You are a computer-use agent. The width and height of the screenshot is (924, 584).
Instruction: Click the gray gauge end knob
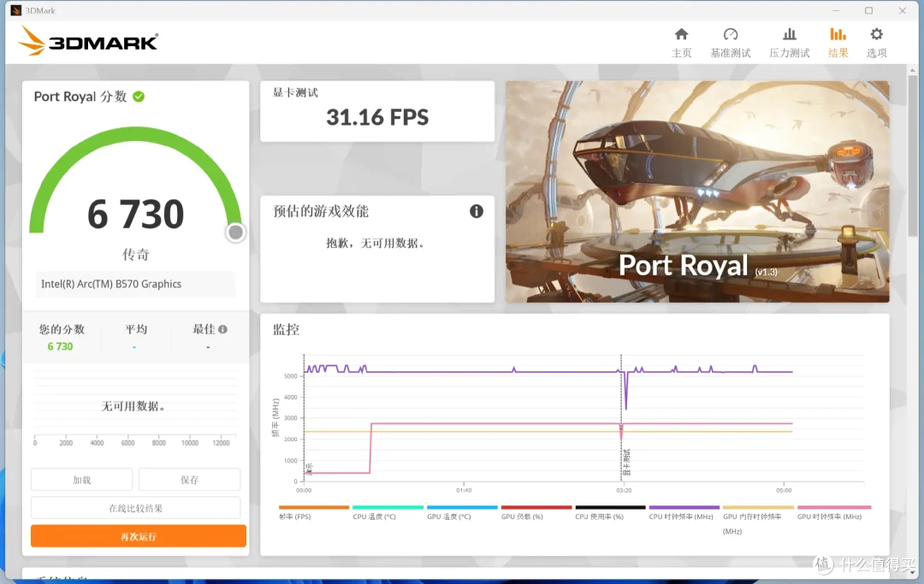(235, 233)
